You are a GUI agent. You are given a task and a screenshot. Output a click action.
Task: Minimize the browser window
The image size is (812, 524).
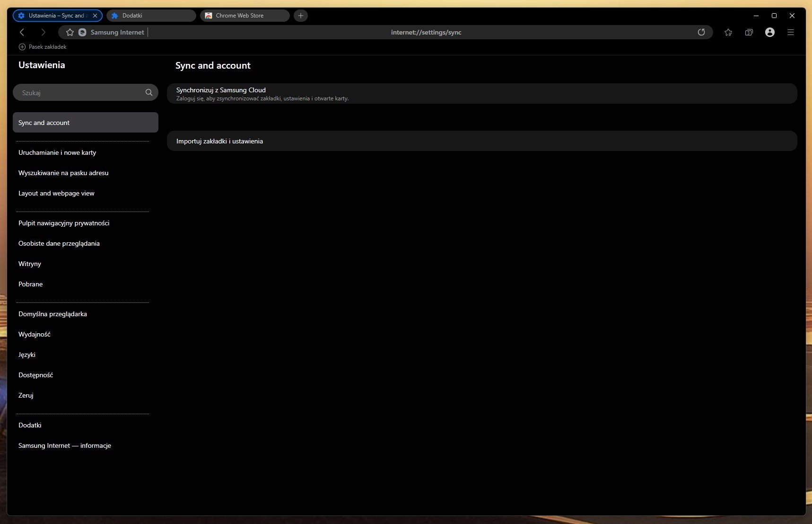point(756,16)
